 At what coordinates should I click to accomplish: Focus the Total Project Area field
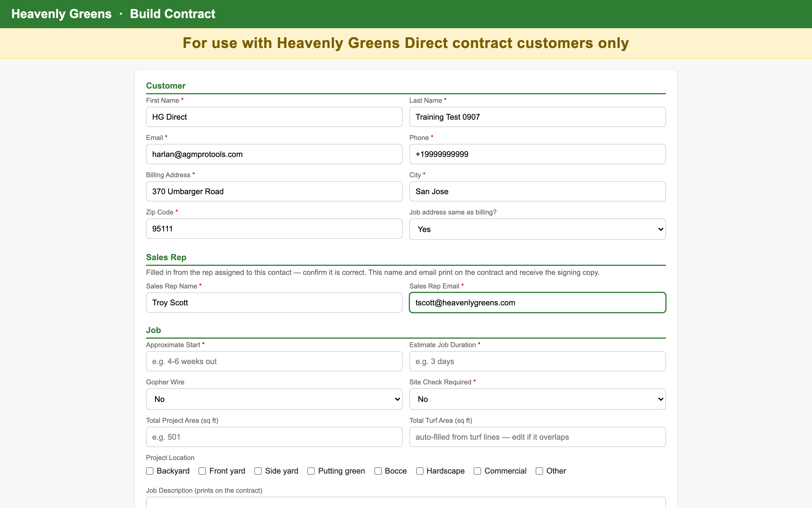tap(274, 437)
